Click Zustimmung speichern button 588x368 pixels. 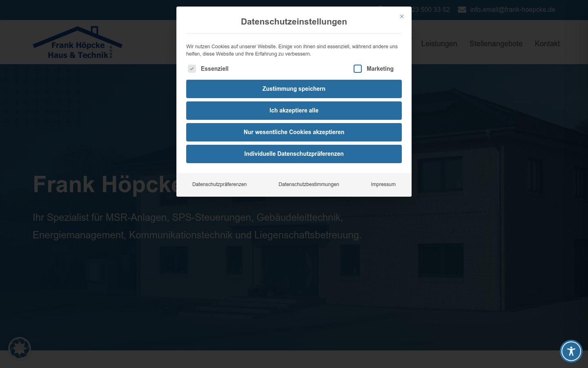tap(294, 89)
